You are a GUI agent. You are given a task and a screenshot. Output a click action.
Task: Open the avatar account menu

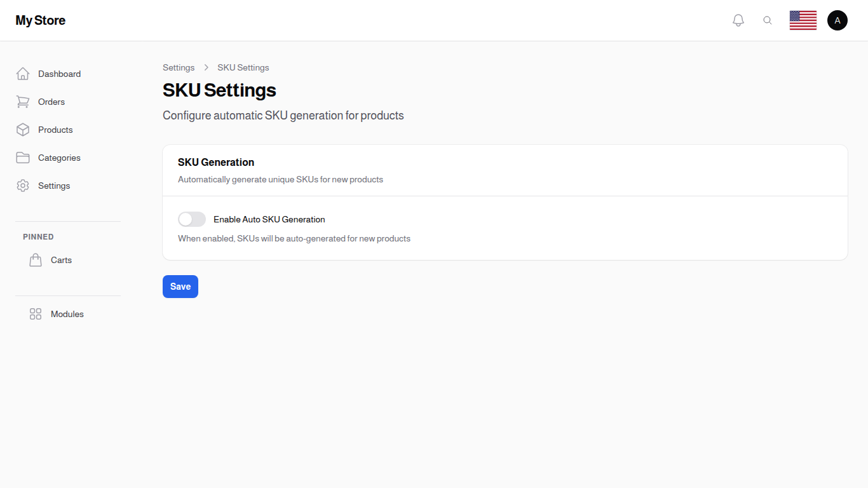[x=837, y=20]
